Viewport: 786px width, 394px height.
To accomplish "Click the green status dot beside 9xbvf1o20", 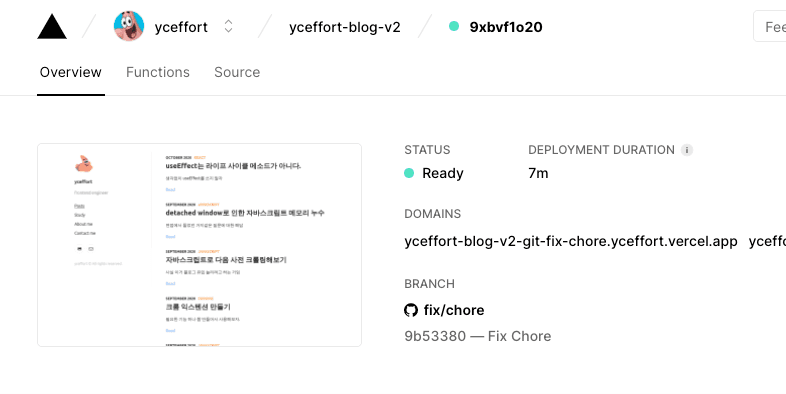I will 454,27.
